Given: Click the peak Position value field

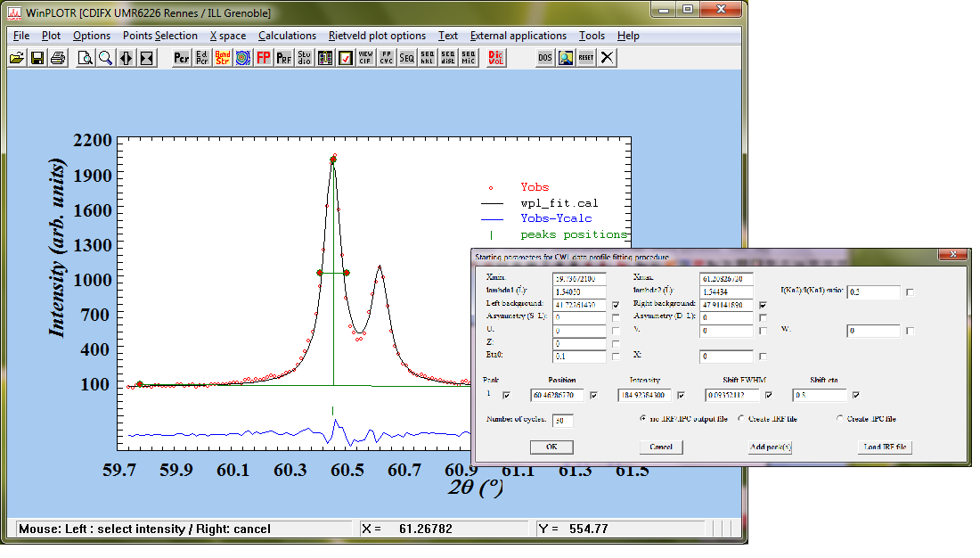Looking at the screenshot, I should point(558,396).
